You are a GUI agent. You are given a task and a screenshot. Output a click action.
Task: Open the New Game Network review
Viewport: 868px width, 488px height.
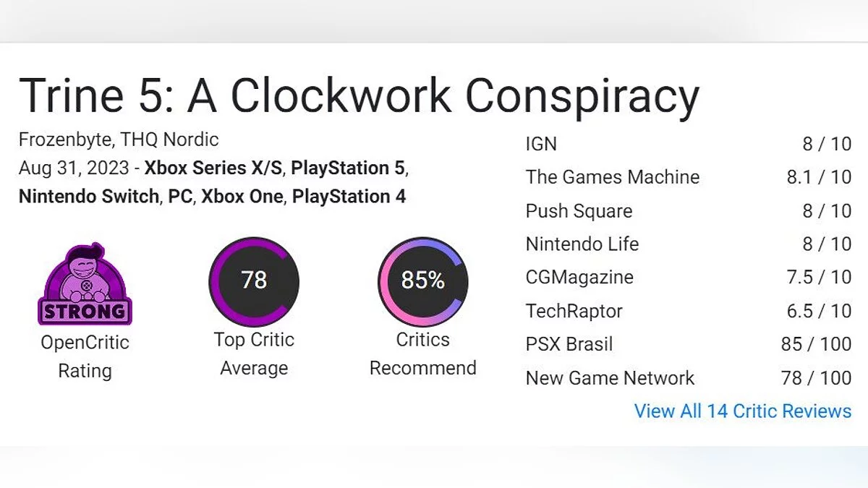610,378
